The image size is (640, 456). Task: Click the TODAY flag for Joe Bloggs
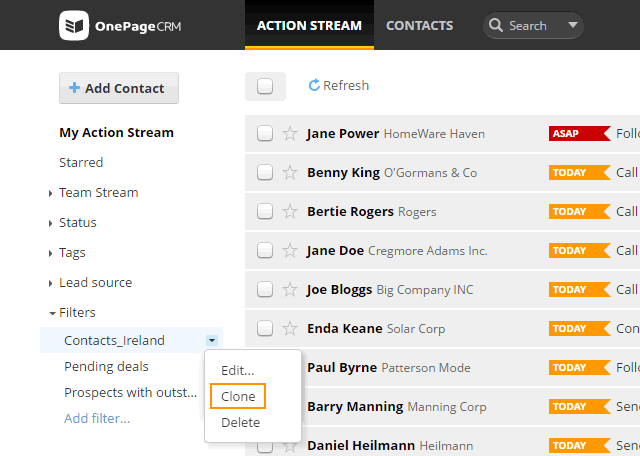580,289
